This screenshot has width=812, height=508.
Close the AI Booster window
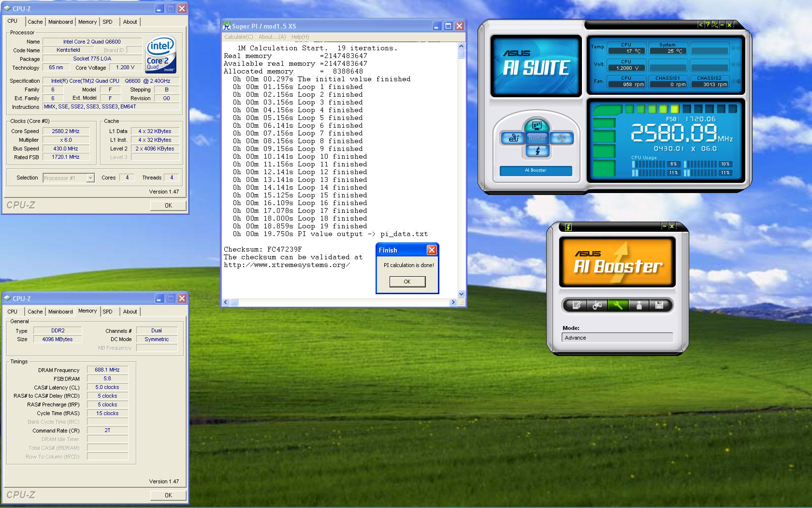(x=672, y=226)
